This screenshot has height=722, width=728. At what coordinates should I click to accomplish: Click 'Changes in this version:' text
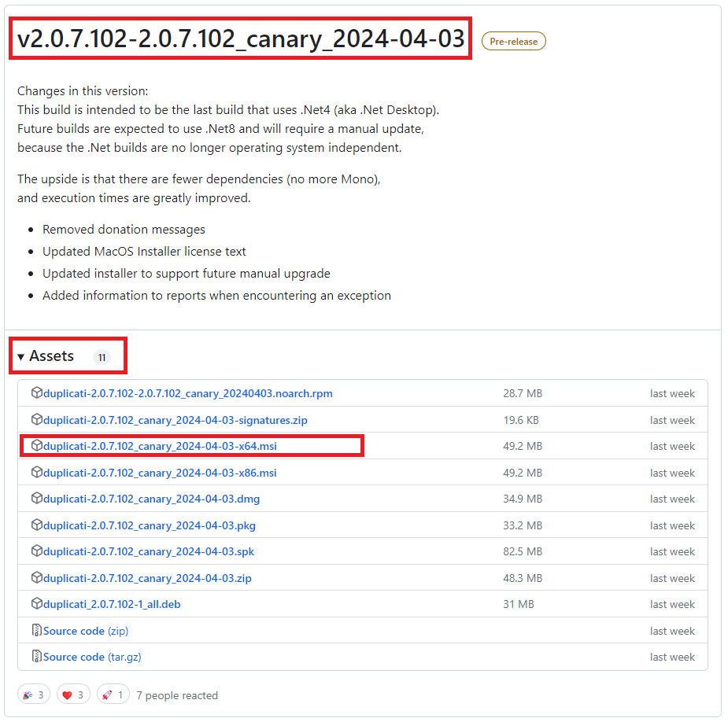[x=83, y=91]
